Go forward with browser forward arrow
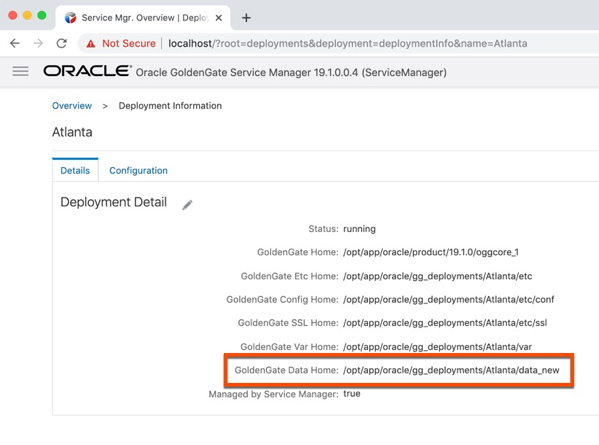This screenshot has width=599, height=445. pos(38,43)
